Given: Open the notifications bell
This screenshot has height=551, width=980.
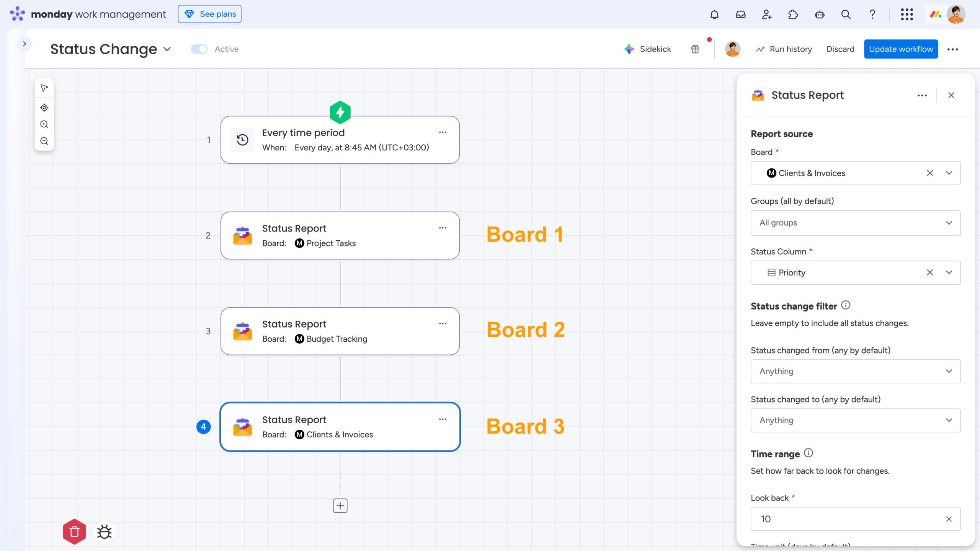Looking at the screenshot, I should (x=714, y=15).
